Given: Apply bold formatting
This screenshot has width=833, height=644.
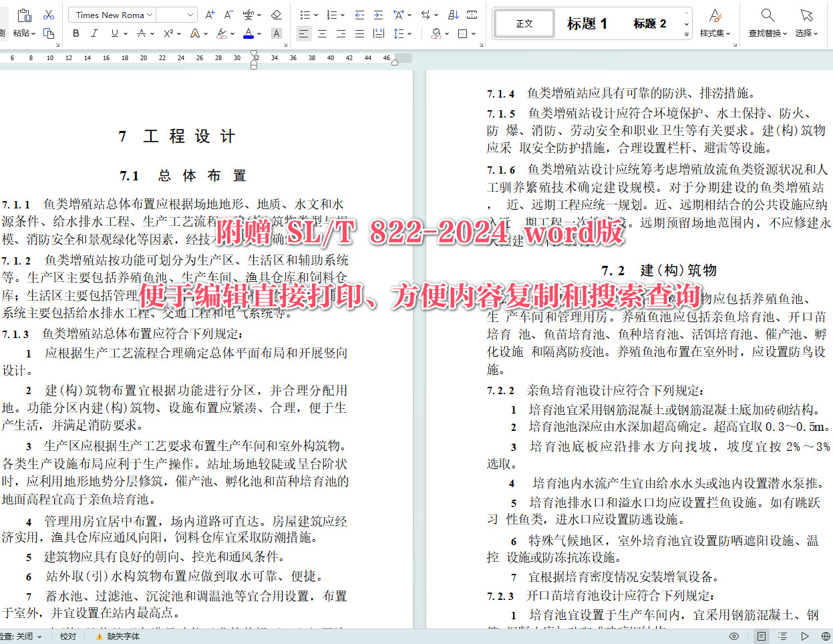Looking at the screenshot, I should (75, 33).
